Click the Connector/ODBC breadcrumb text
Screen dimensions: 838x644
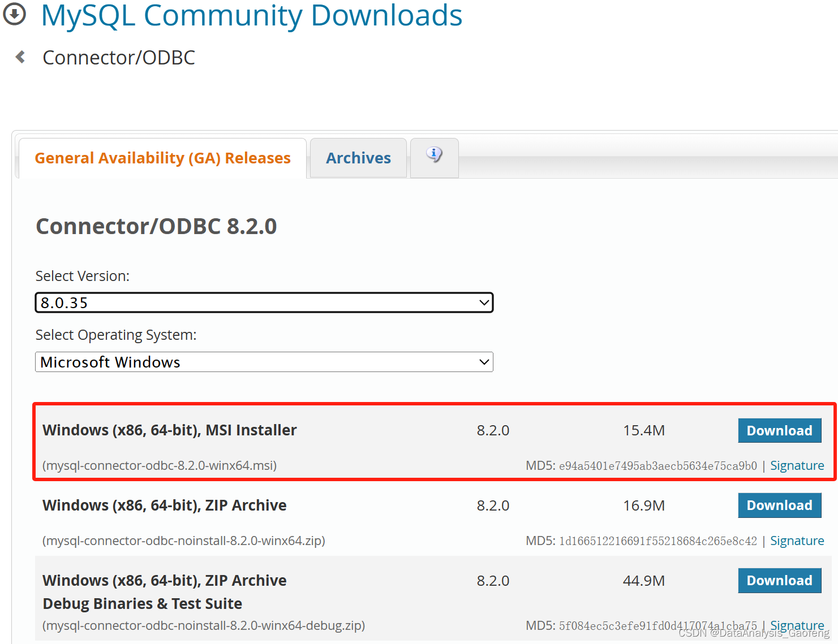tap(119, 57)
